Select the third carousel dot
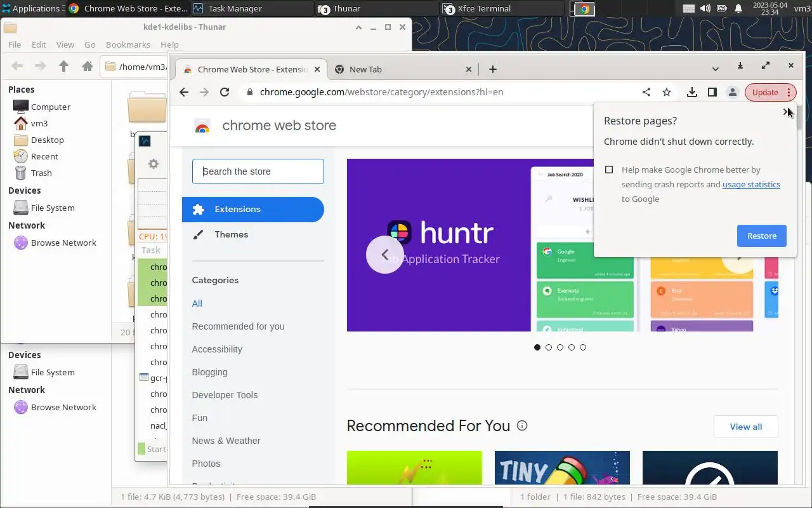This screenshot has height=508, width=812. point(560,347)
